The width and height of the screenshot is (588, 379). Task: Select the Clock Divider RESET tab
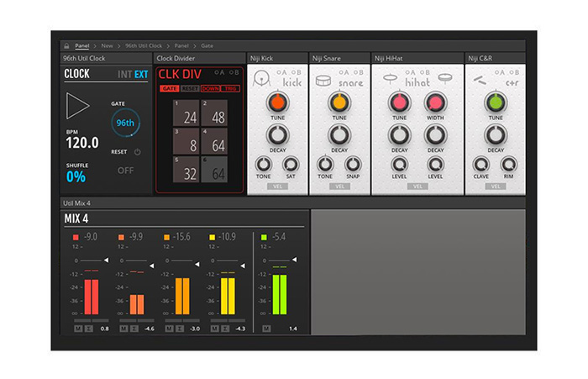[x=190, y=88]
